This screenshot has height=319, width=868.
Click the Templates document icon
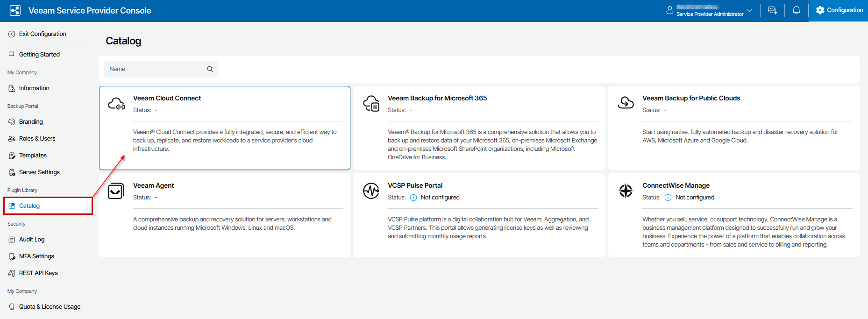(x=12, y=156)
